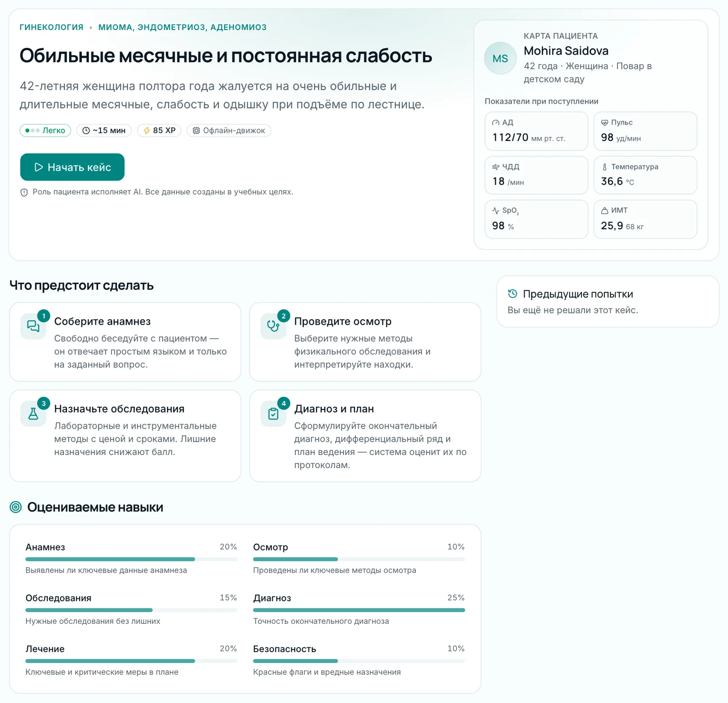The width and height of the screenshot is (728, 703).
Task: Click the Анамнез progress bar
Action: click(x=131, y=559)
